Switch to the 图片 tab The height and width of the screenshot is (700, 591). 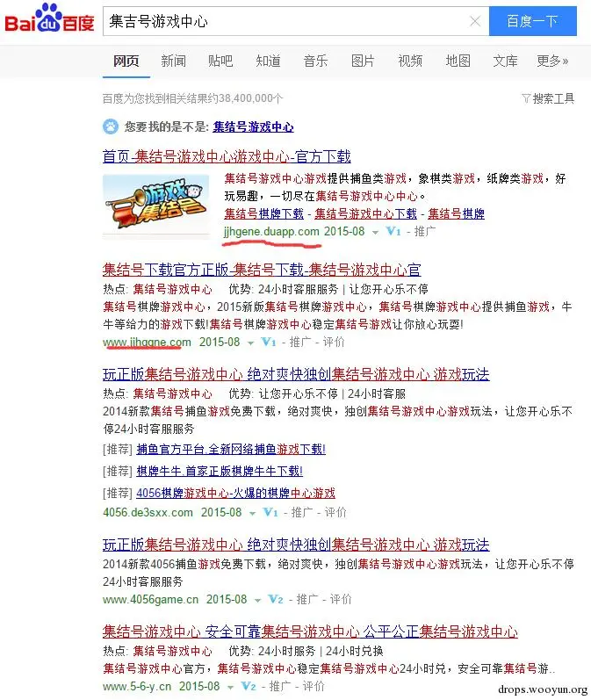(x=363, y=61)
